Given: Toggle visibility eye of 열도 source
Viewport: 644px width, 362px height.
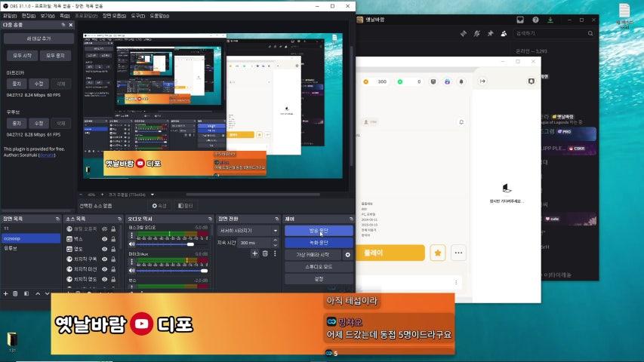Looking at the screenshot, I should 105,249.
